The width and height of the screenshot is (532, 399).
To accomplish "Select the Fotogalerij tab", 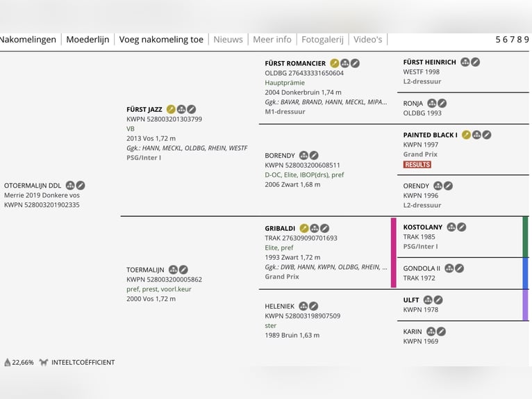I will tap(322, 40).
